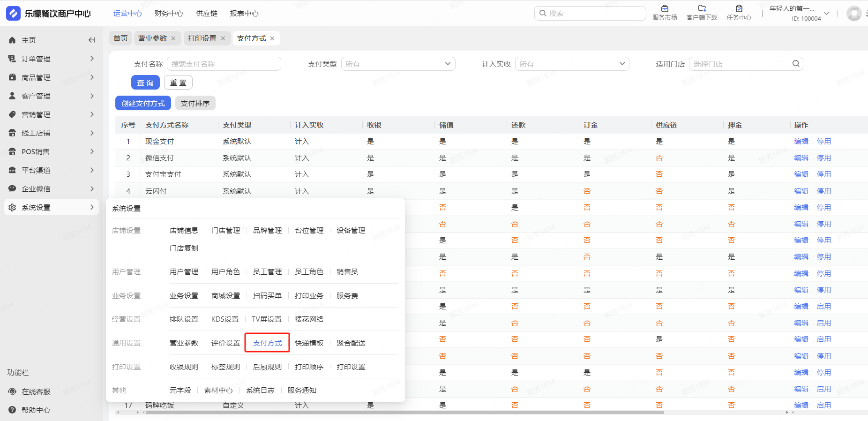Click the user avatar icon
The height and width of the screenshot is (421, 868).
click(854, 13)
